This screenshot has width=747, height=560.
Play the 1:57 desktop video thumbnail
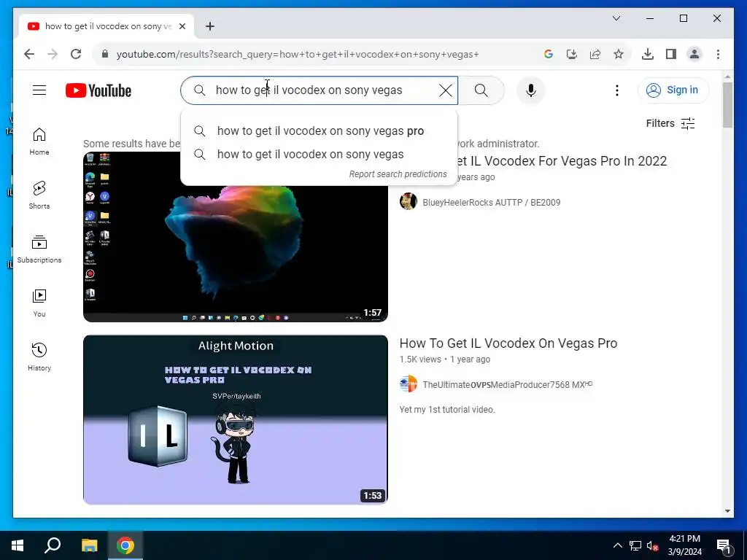[236, 237]
